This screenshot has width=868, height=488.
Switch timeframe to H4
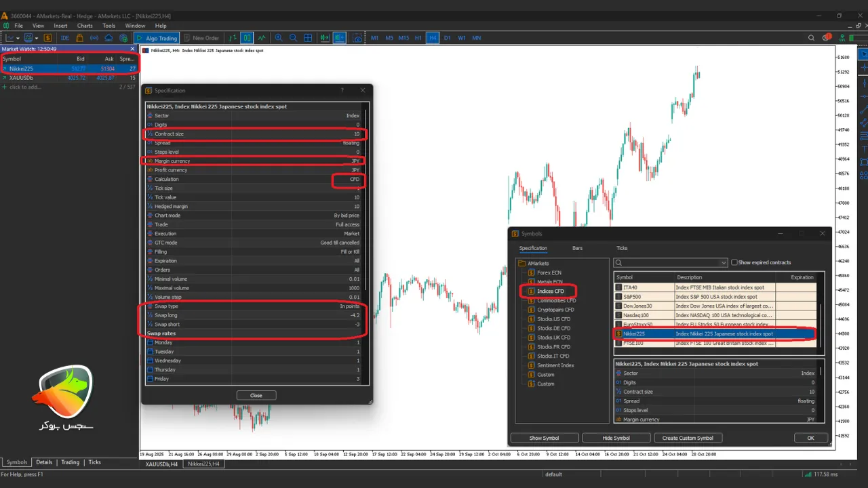tap(433, 38)
